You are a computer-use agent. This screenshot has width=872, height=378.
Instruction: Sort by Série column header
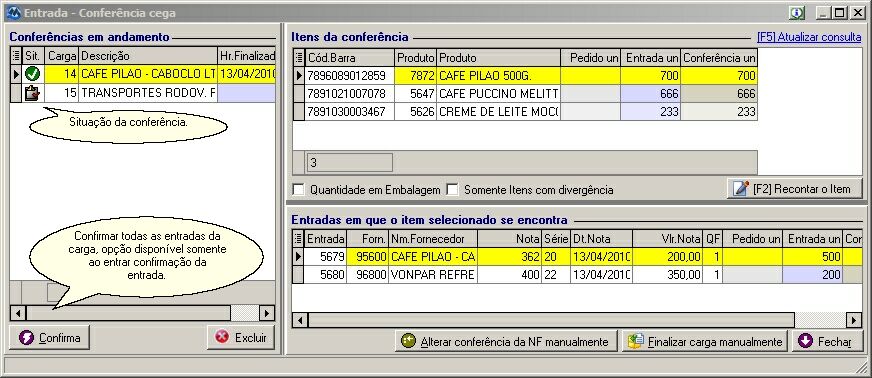pos(556,239)
